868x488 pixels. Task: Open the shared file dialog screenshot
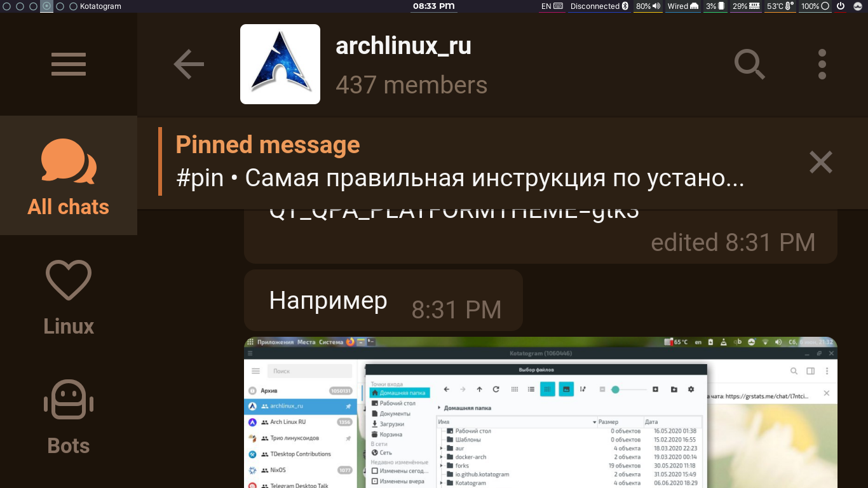point(541,412)
